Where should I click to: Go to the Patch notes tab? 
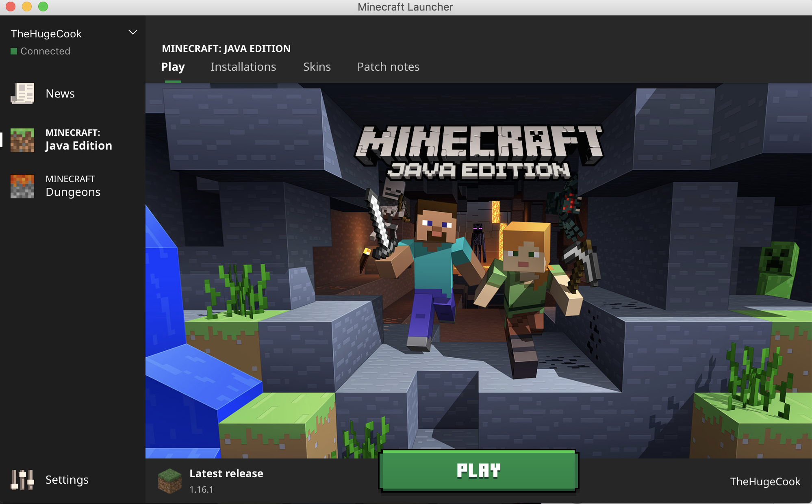pyautogui.click(x=388, y=67)
